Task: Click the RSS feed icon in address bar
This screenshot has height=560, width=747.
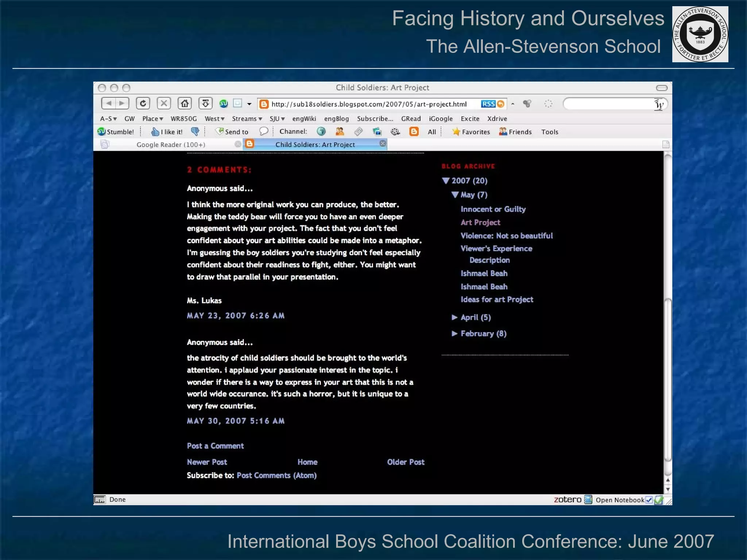Action: (488, 104)
